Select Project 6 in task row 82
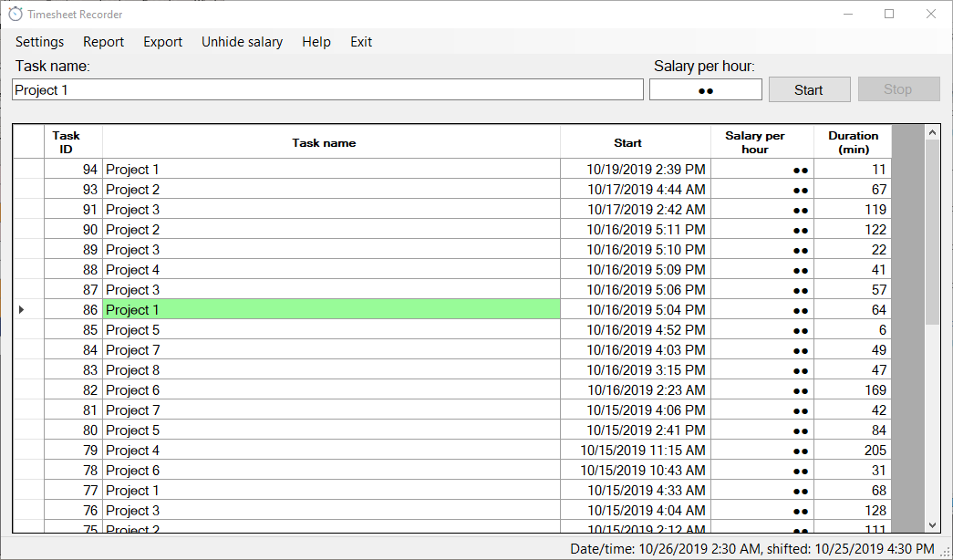Screen dimensions: 953x560 (x=331, y=389)
